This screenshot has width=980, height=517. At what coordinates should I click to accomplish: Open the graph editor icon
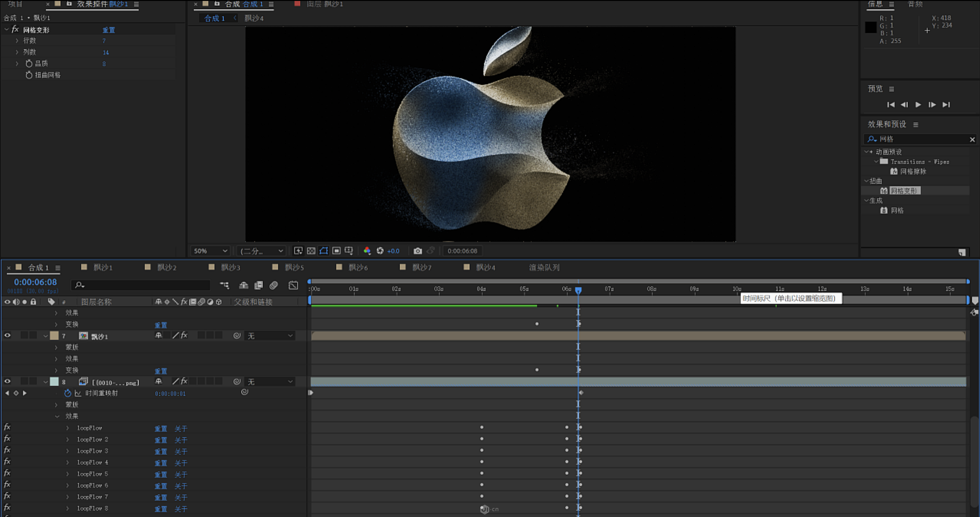(293, 285)
